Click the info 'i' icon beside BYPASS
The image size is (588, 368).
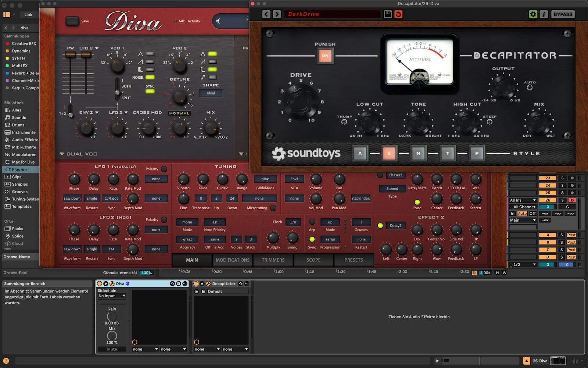click(x=544, y=14)
